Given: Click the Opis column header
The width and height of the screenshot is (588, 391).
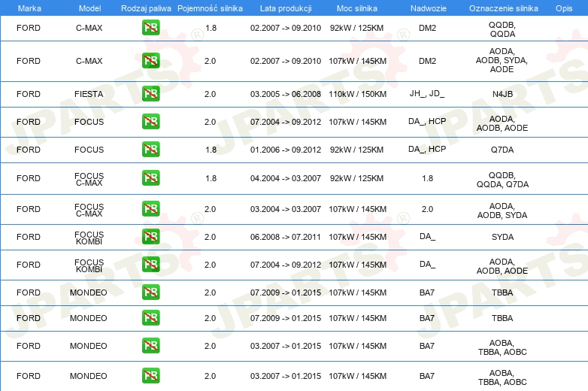Looking at the screenshot, I should pyautogui.click(x=564, y=8).
